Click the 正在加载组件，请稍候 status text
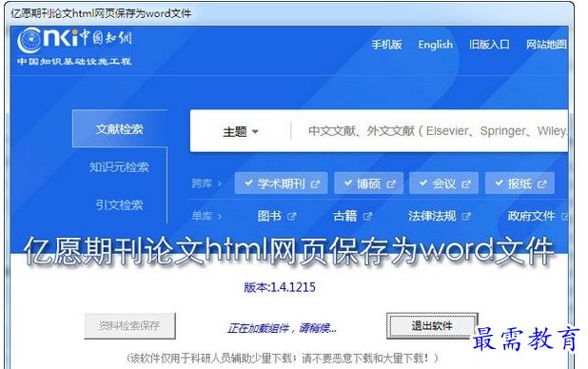588x369 pixels. 282,328
